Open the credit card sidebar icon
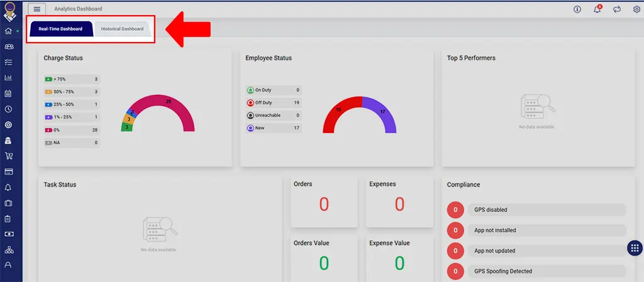 tap(8, 171)
